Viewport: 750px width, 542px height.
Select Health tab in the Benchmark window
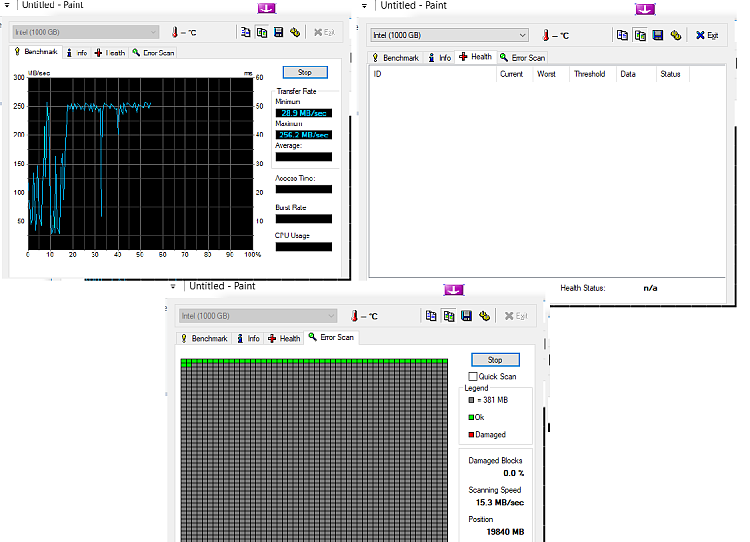(x=110, y=53)
